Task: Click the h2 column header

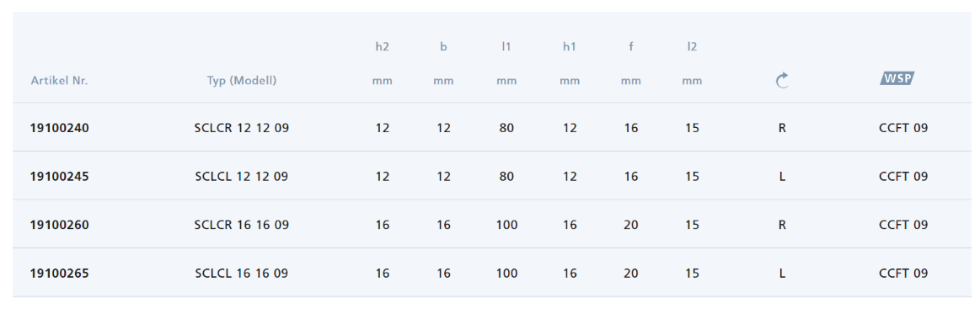Action: point(382,47)
